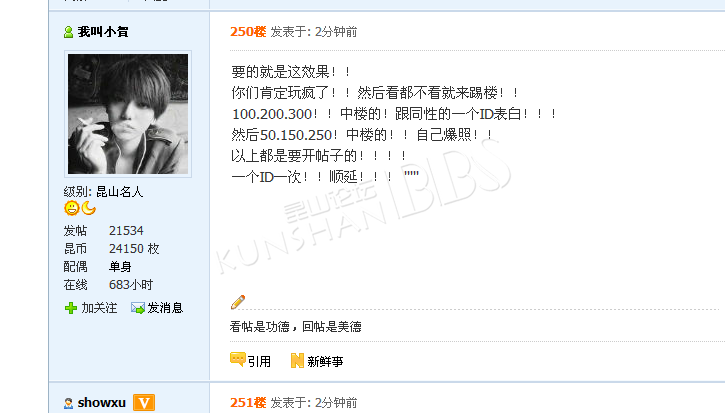725x413 pixels.
Task: Click the smiley face level badge
Action: 72,209
